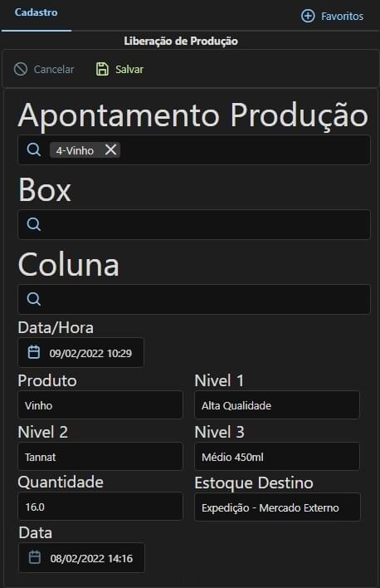Open the Coluna lookup field
Image resolution: width=380 pixels, height=588 pixels.
click(194, 299)
